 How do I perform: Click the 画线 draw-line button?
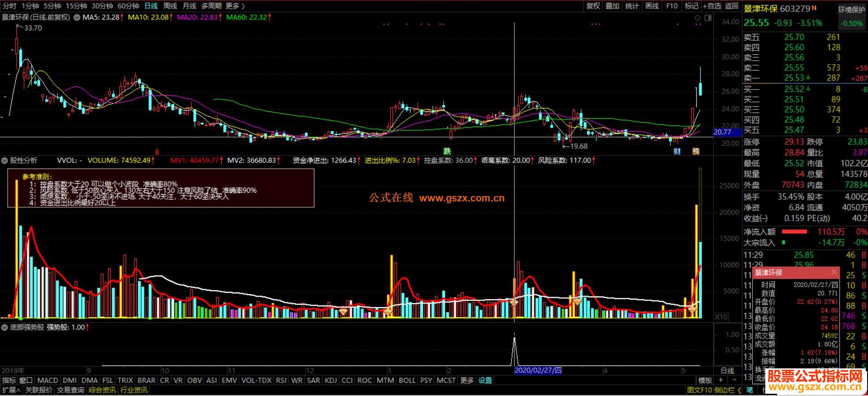click(652, 6)
